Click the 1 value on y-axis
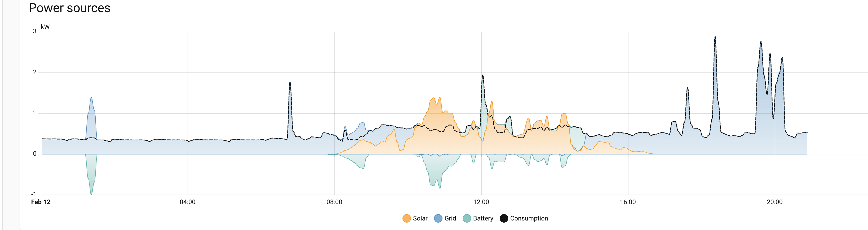The image size is (868, 230). pyautogui.click(x=35, y=113)
